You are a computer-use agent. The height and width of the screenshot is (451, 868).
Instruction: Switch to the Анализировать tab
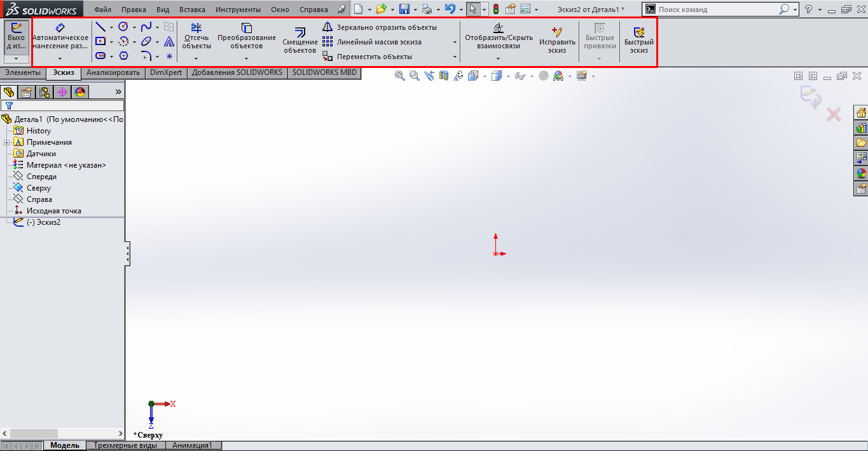pos(113,72)
